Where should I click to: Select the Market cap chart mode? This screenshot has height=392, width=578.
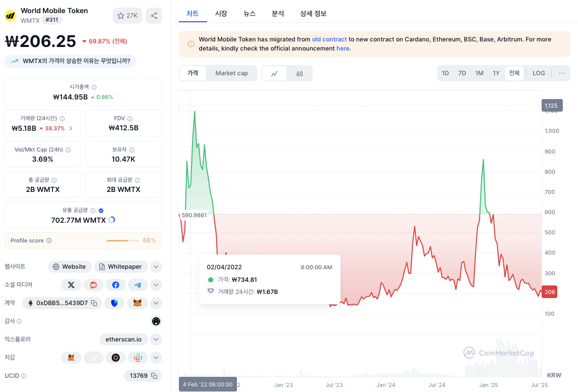(x=231, y=73)
